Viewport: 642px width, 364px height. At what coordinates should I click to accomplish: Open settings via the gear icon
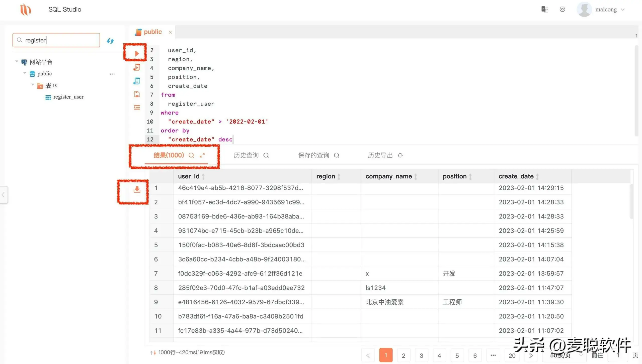[x=562, y=9]
